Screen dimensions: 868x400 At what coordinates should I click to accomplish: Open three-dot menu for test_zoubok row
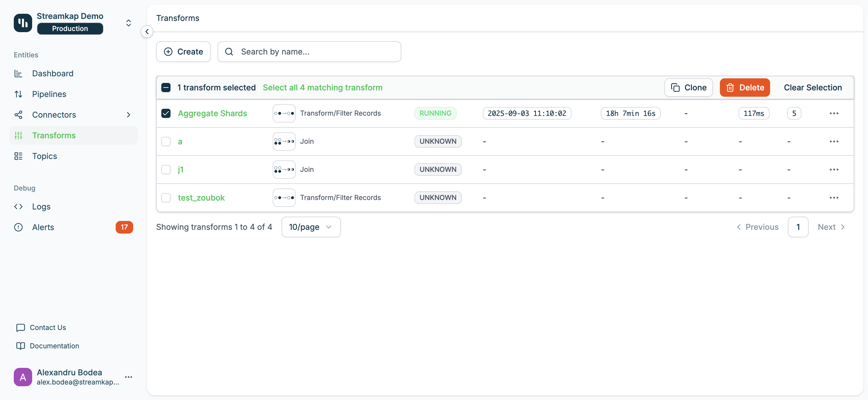[834, 197]
